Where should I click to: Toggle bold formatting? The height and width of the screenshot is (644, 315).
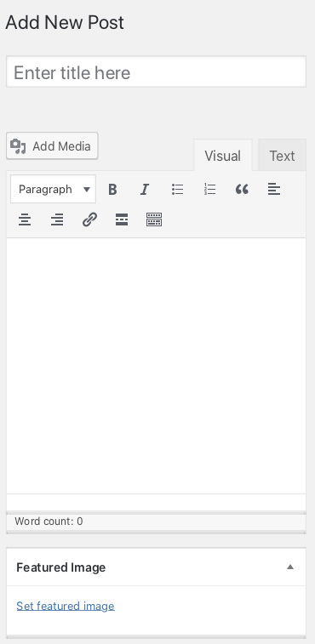[x=112, y=190]
